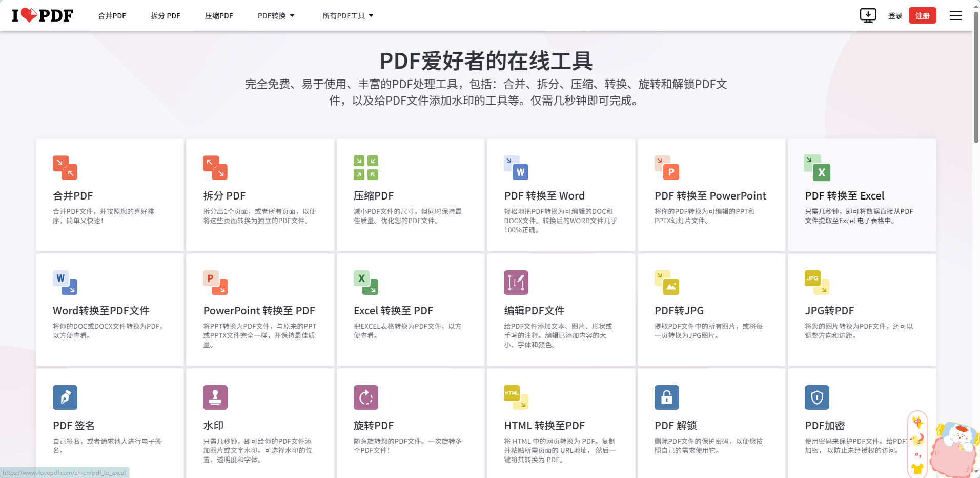Screen dimensions: 980x478
Task: Open the 水印 stamp icon
Action: [x=215, y=397]
